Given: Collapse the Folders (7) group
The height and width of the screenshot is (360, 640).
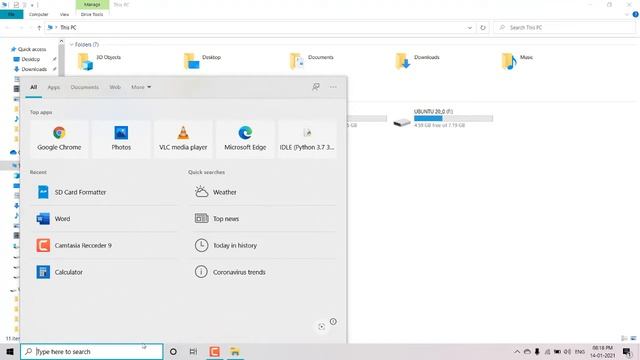Looking at the screenshot, I should (x=72, y=44).
